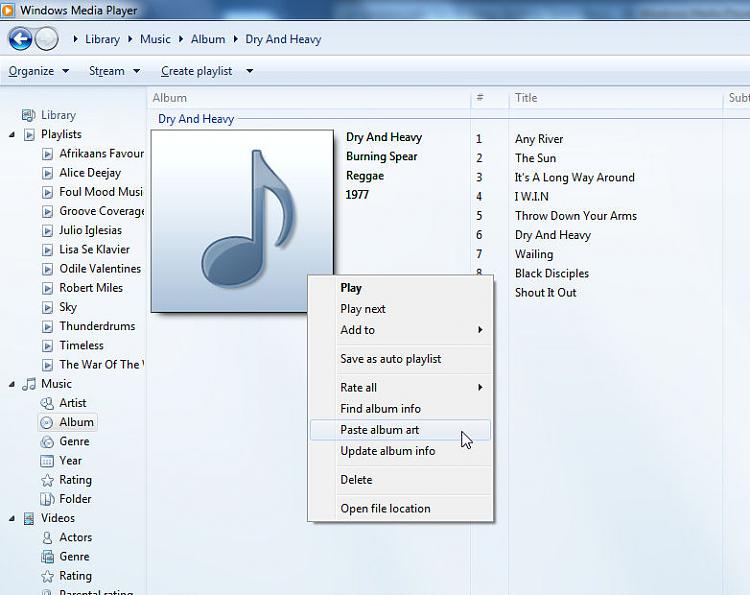Open breadcrumb arrow before Dry And Heavy
This screenshot has width=750, height=595.
[x=235, y=39]
